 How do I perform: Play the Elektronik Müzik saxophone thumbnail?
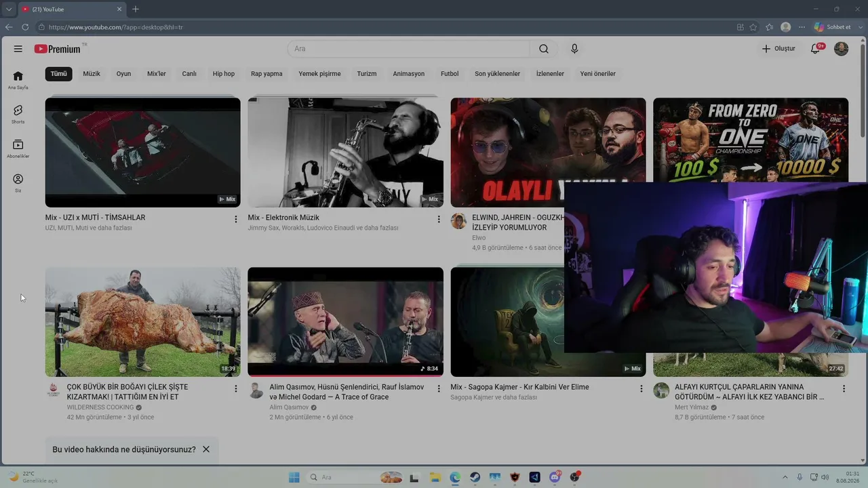click(345, 152)
